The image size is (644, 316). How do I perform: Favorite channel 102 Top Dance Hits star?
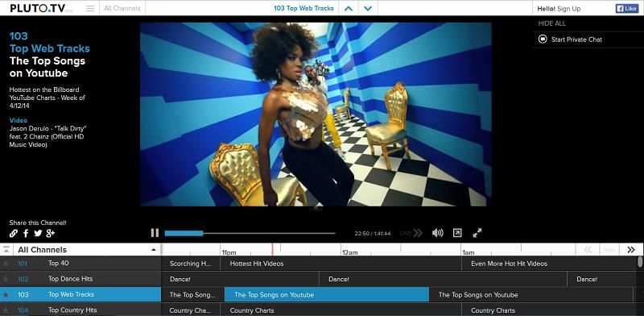[x=6, y=279]
